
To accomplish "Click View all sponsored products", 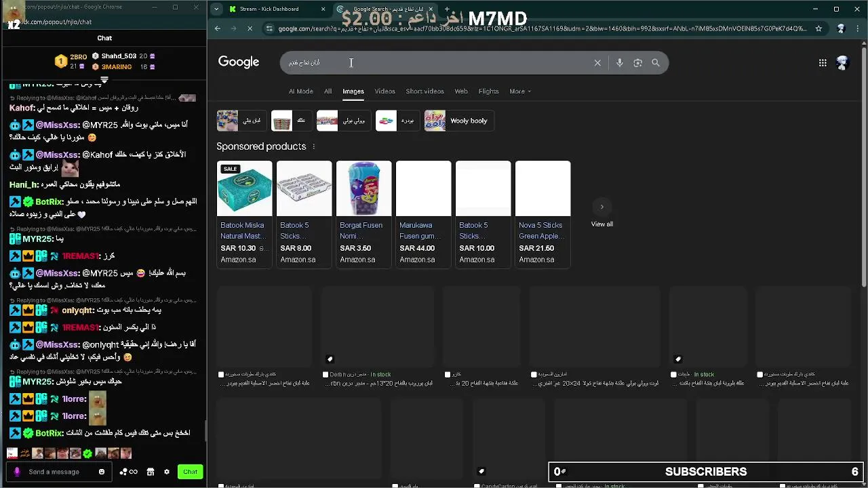I will click(601, 224).
